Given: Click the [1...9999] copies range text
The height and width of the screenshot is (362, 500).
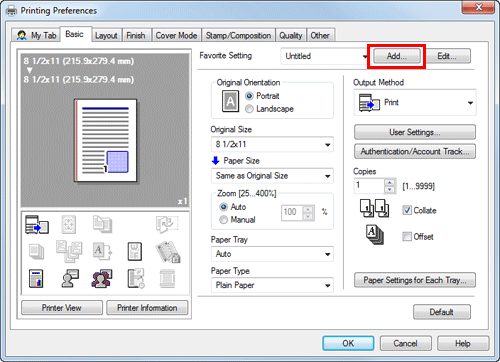Looking at the screenshot, I should [x=418, y=186].
